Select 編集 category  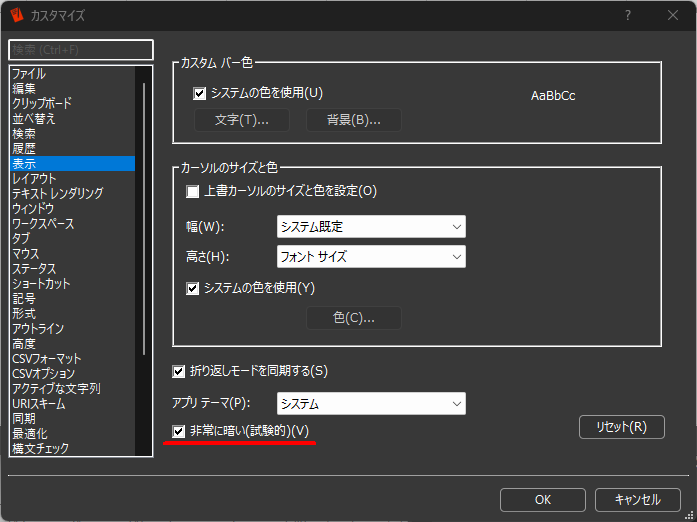click(72, 88)
